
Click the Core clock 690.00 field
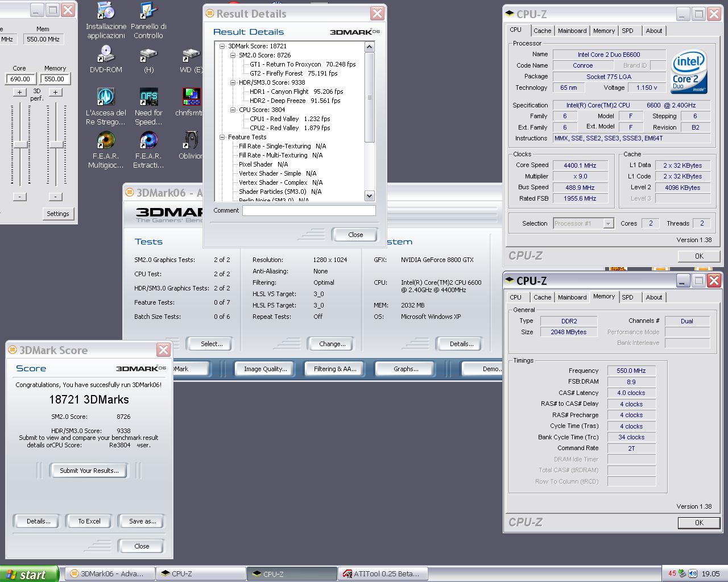pyautogui.click(x=20, y=79)
